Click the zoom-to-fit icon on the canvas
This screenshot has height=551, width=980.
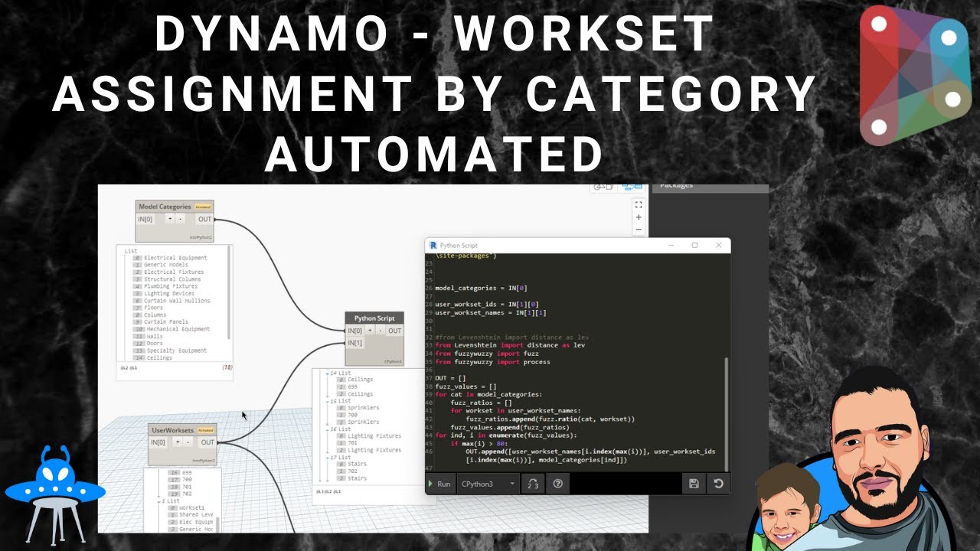(x=639, y=204)
